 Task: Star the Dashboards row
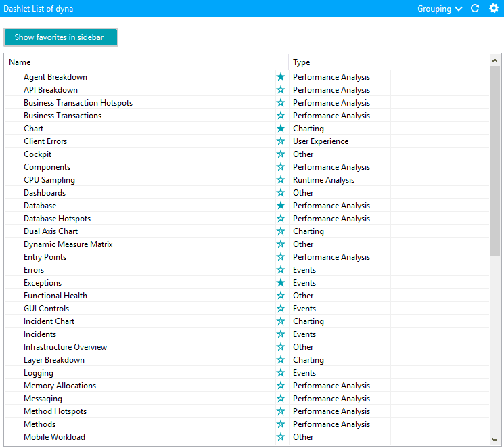click(281, 193)
